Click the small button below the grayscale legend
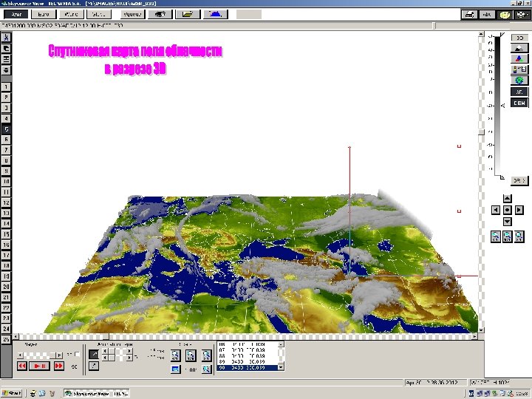 pyautogui.click(x=519, y=180)
